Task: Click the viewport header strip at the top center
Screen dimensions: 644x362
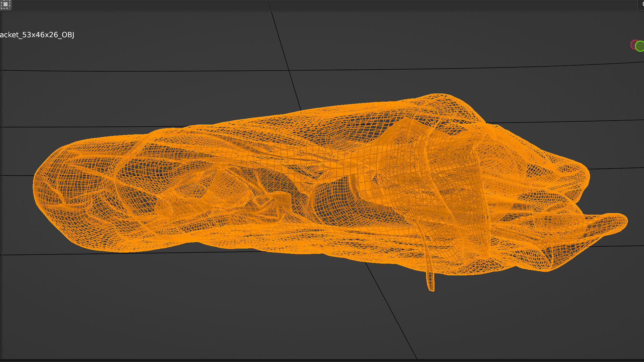Action: (x=322, y=5)
